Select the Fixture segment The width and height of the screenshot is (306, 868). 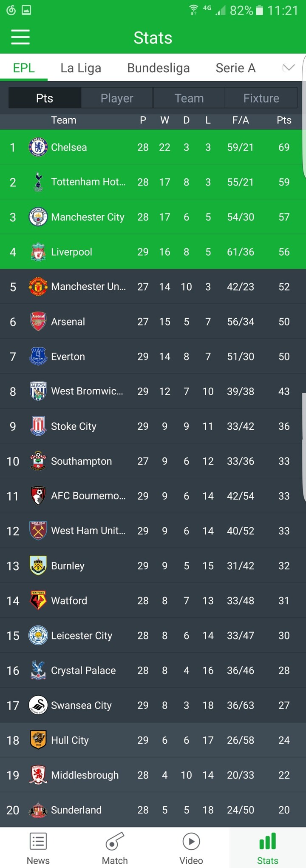click(x=261, y=98)
